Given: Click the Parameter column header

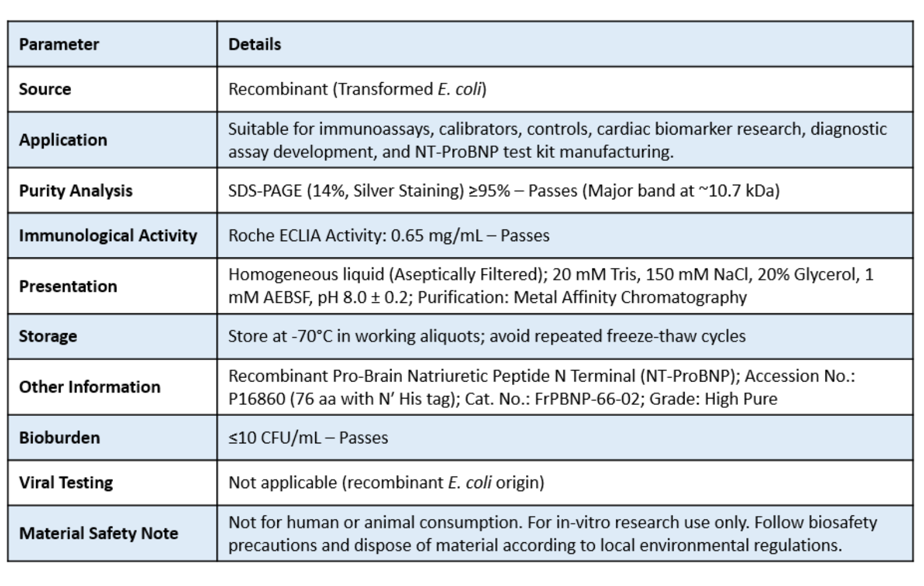Looking at the screenshot, I should tap(59, 44).
